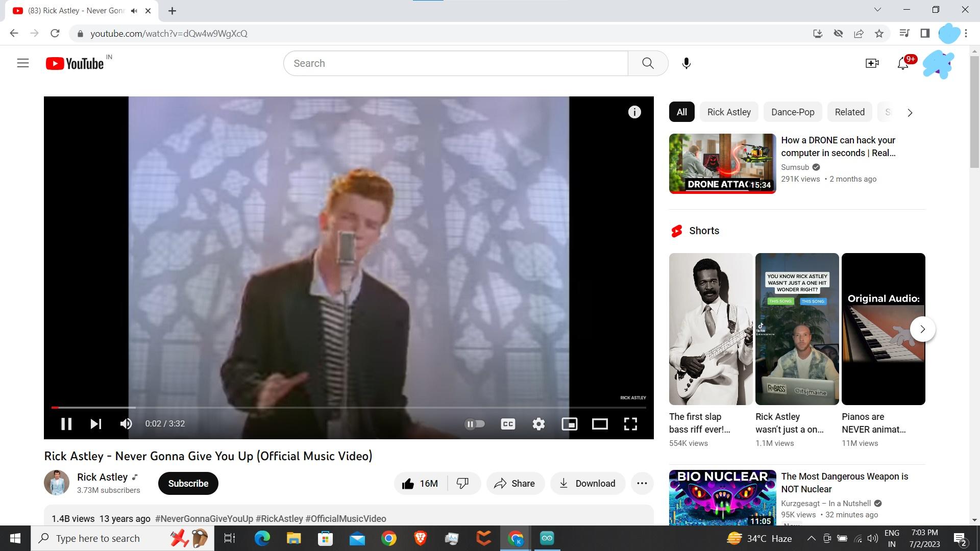Open the account avatar menu
Screen dimensions: 980x551
coord(938,64)
